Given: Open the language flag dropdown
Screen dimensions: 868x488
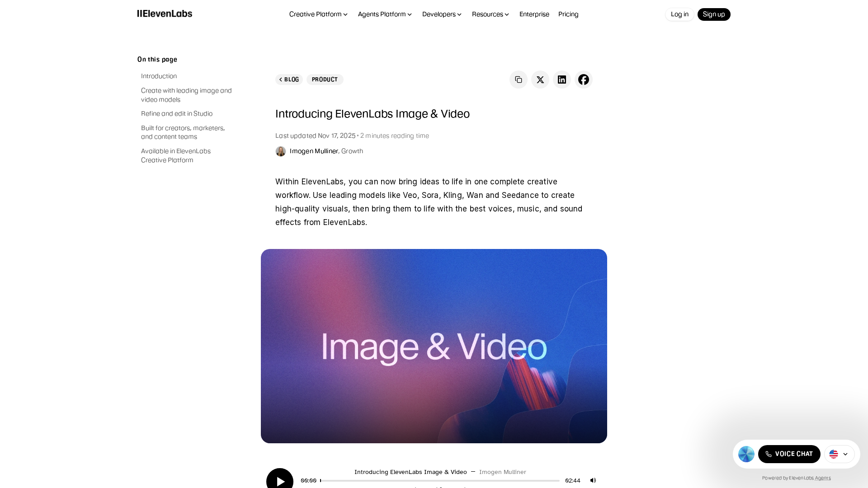Looking at the screenshot, I should pyautogui.click(x=839, y=454).
